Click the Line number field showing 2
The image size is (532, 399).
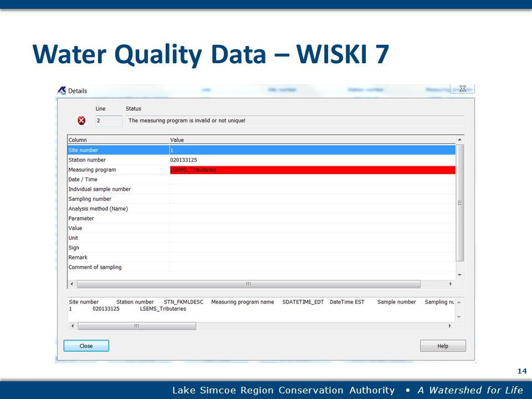pos(109,121)
